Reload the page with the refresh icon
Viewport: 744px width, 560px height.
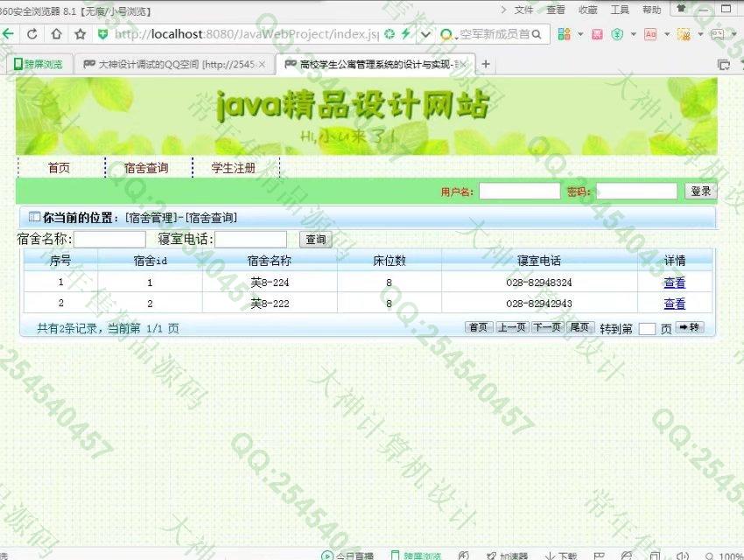32,34
